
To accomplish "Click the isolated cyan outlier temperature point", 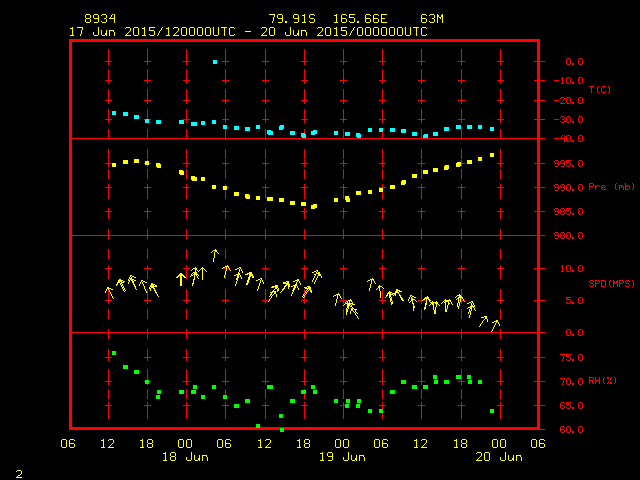I will (214, 62).
